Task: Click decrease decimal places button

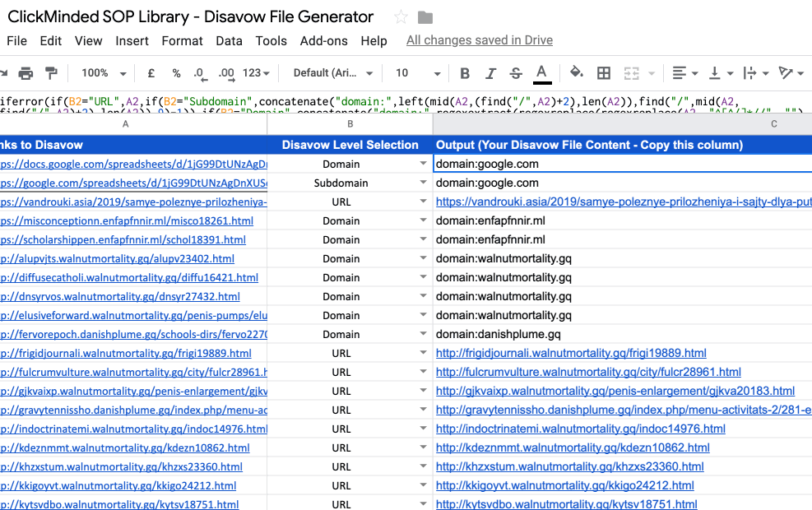Action: [x=200, y=73]
